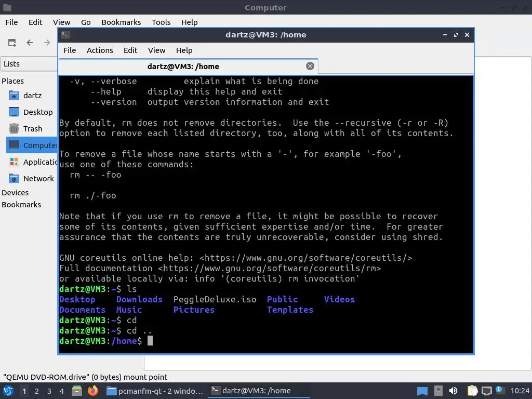
Task: Click the Places section header
Action: pos(12,81)
